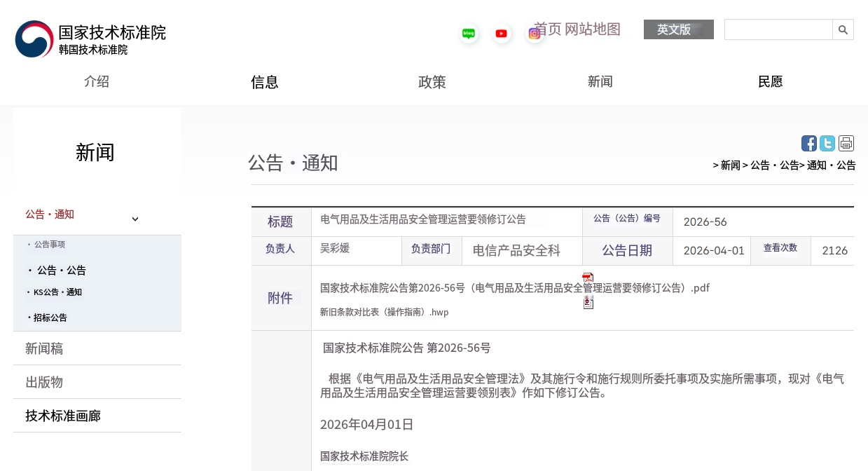Click inside the search input field
The image size is (868, 471).
(778, 29)
